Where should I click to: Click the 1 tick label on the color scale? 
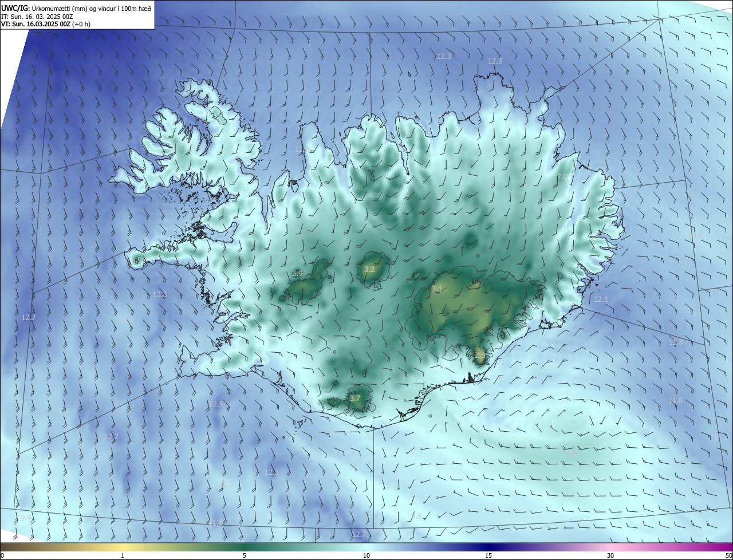pos(123,556)
